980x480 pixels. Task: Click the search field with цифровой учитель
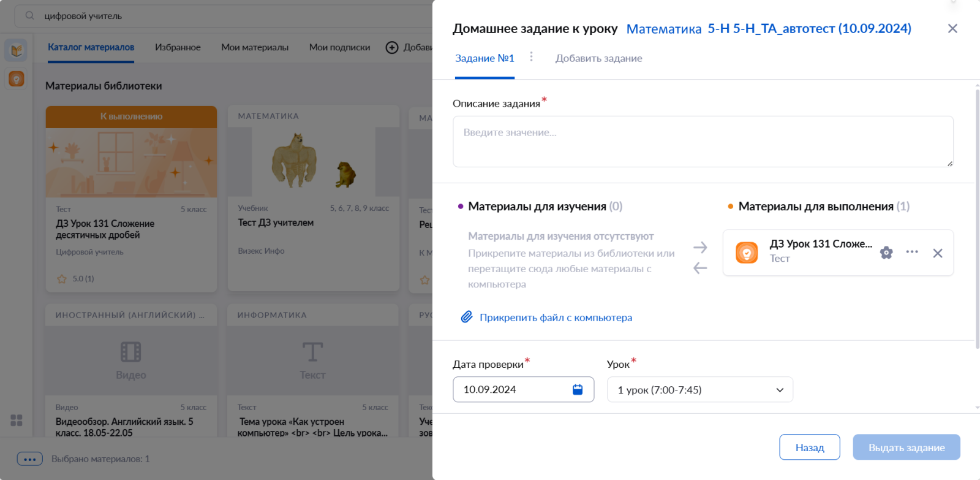click(x=224, y=15)
